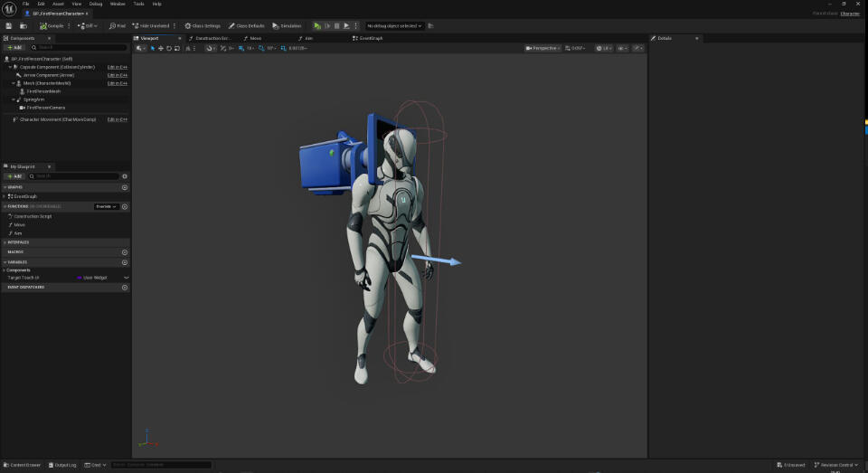Click Edit in C++ for Character Movement
Screen dimensions: 868x473
[118, 119]
